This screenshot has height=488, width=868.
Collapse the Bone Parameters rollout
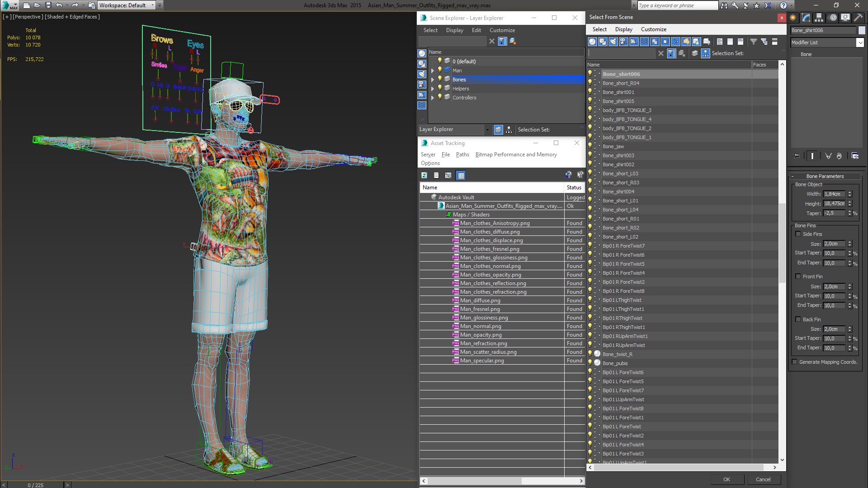pyautogui.click(x=825, y=176)
